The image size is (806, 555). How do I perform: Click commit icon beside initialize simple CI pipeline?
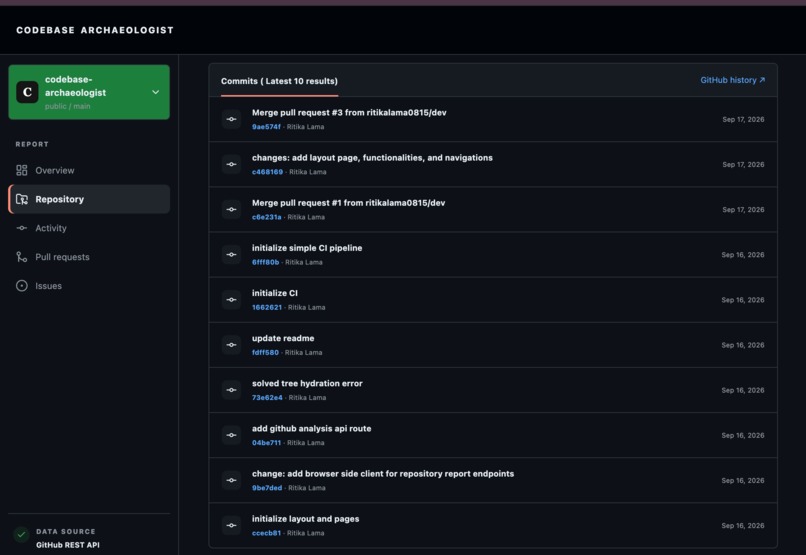pos(231,255)
